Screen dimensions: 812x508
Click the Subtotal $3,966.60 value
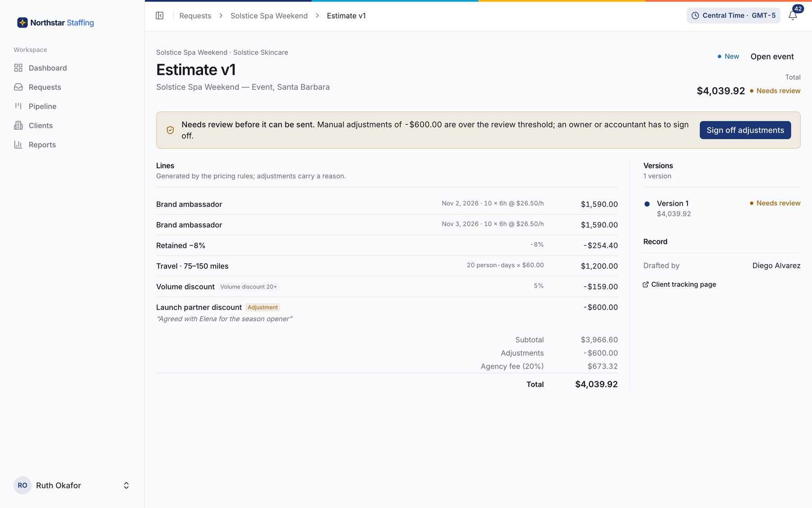[x=599, y=340]
